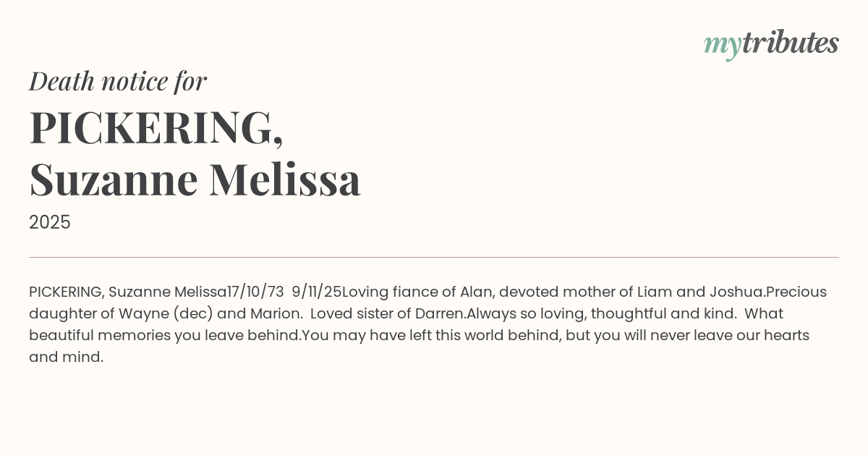Image resolution: width=868 pixels, height=456 pixels.
Task: Click the name Wayne in the notice
Action: tap(138, 313)
